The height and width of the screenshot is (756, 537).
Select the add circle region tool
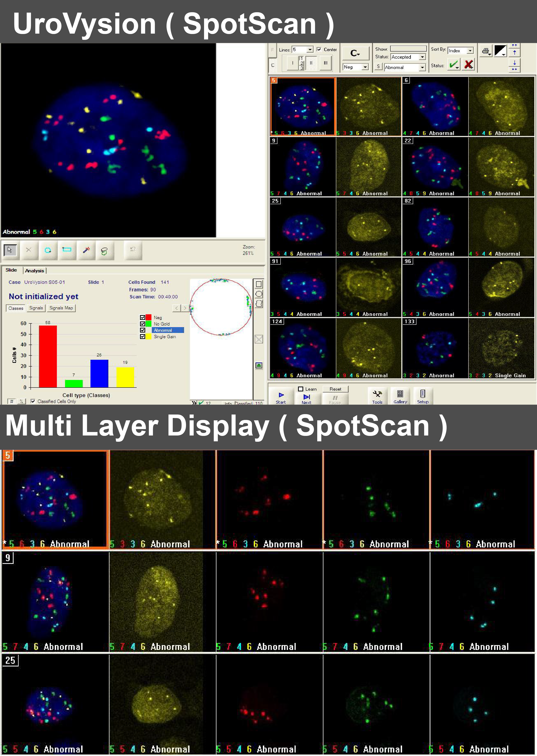pos(48,250)
